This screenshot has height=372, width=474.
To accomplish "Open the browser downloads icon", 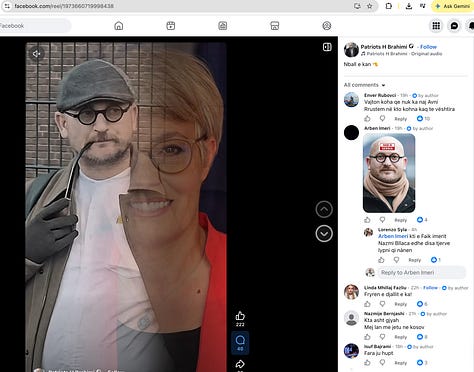I will (409, 6).
